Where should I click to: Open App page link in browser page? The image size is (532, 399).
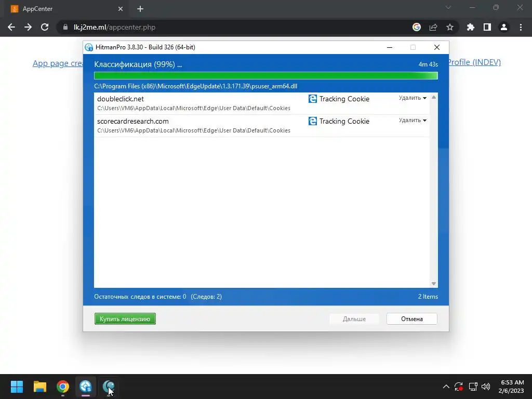point(58,63)
